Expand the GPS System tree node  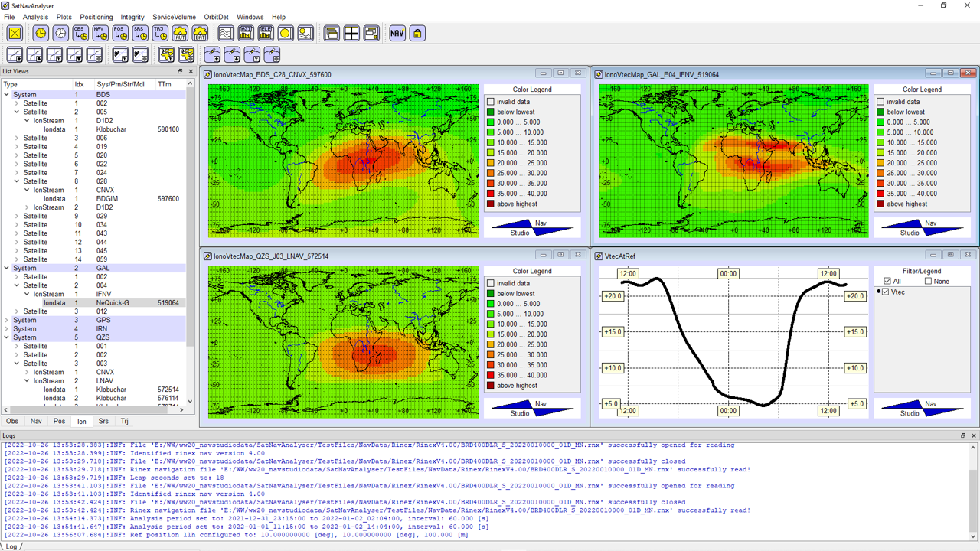point(7,320)
